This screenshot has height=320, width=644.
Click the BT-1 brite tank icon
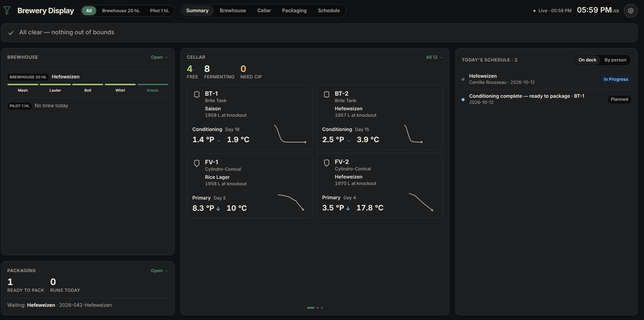point(197,94)
